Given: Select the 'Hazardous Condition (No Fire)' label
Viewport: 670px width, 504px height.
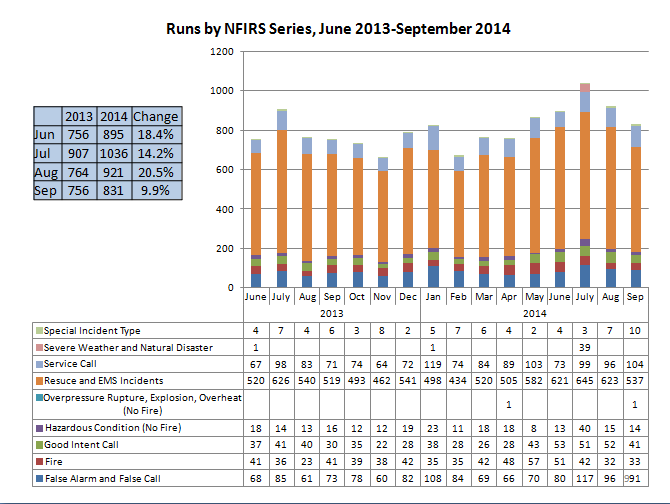Looking at the screenshot, I should (113, 428).
